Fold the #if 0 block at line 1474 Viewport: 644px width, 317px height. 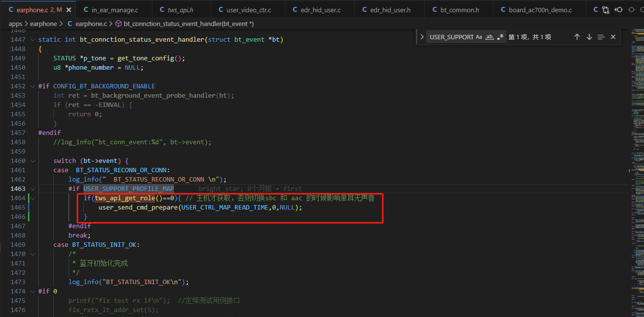pyautogui.click(x=33, y=291)
